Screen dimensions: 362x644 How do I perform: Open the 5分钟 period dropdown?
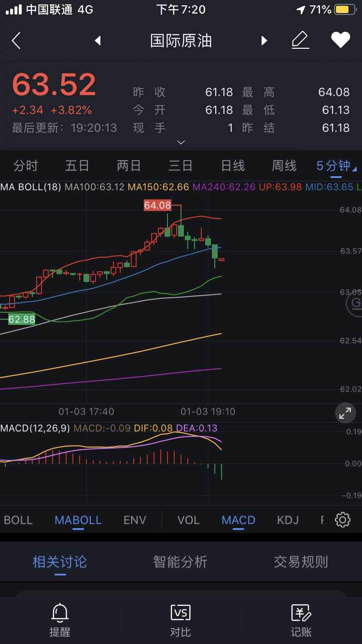(x=336, y=166)
